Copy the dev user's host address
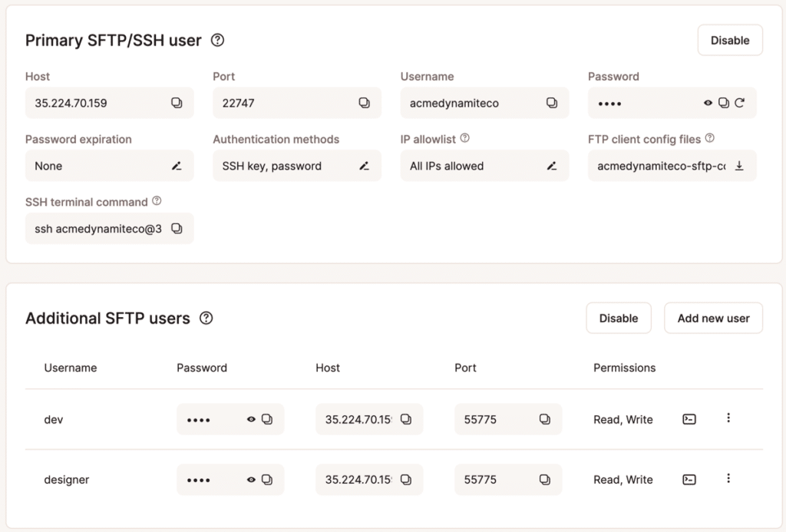The width and height of the screenshot is (786, 532). (x=406, y=419)
